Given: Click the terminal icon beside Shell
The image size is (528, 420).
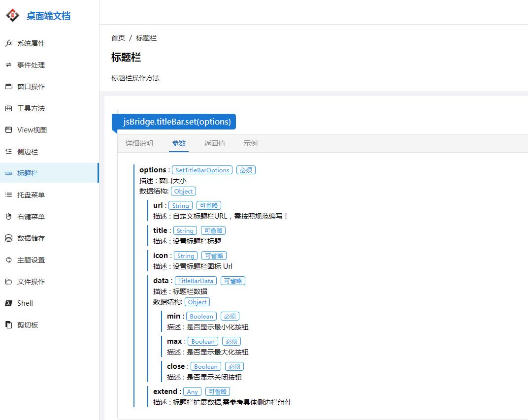Looking at the screenshot, I should (x=9, y=303).
